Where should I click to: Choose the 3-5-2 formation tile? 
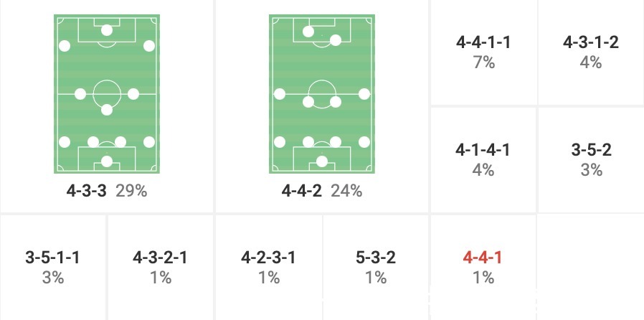click(591, 159)
